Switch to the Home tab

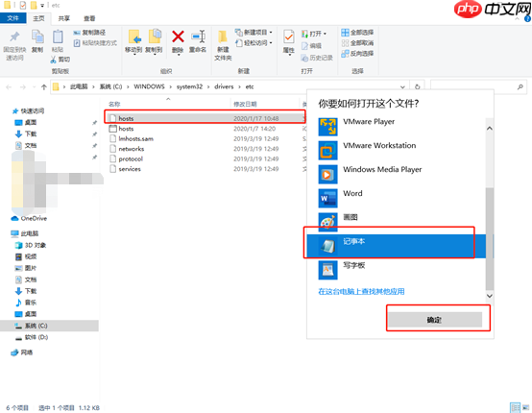click(38, 18)
